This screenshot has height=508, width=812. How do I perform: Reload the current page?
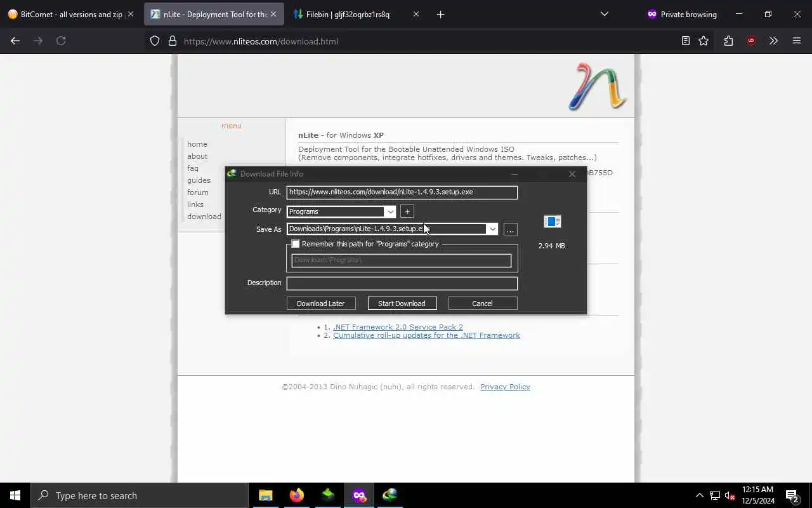(x=61, y=41)
